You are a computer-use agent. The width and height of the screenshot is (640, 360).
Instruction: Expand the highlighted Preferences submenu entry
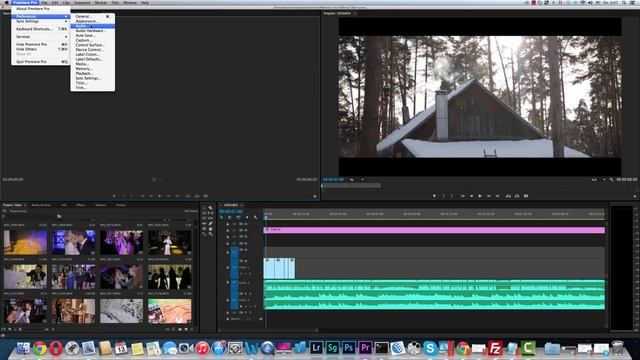(x=40, y=16)
